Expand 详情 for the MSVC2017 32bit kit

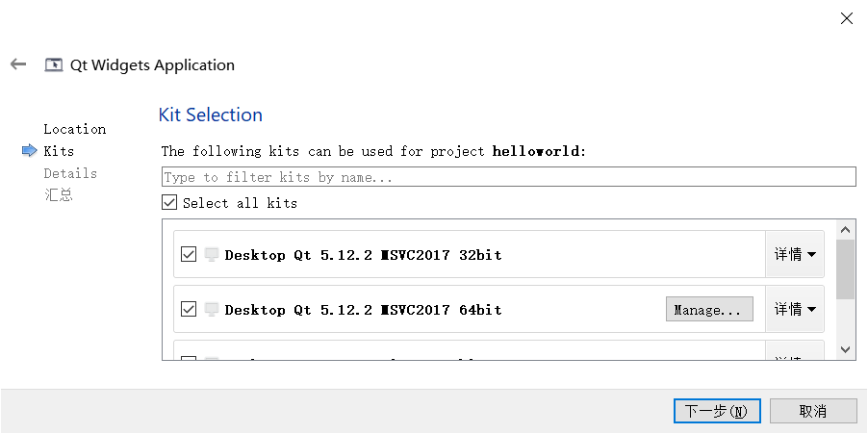click(x=795, y=255)
